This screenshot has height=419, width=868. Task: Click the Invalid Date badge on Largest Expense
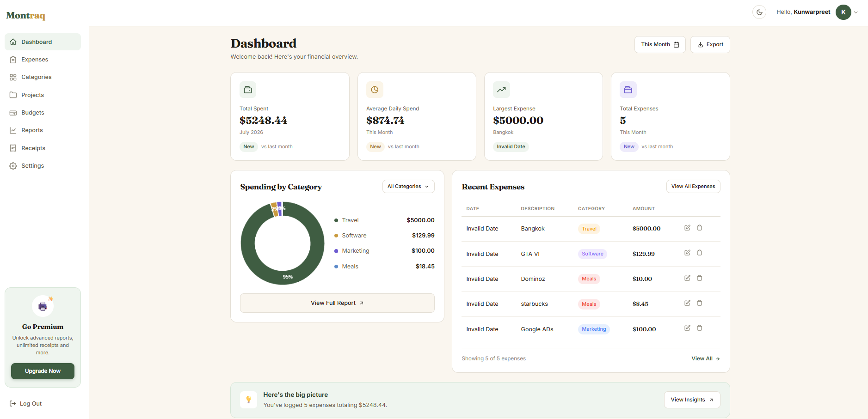point(511,146)
